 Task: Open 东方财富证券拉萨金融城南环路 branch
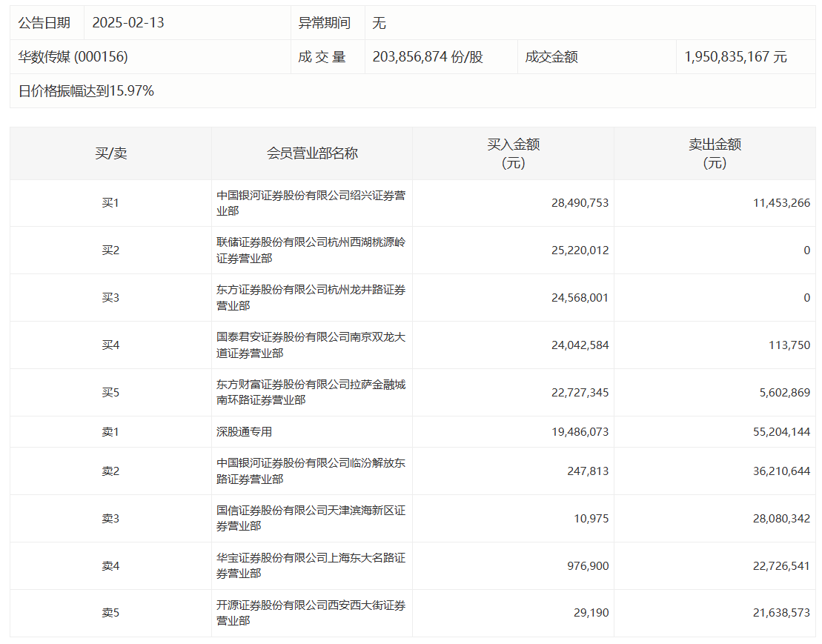click(311, 393)
